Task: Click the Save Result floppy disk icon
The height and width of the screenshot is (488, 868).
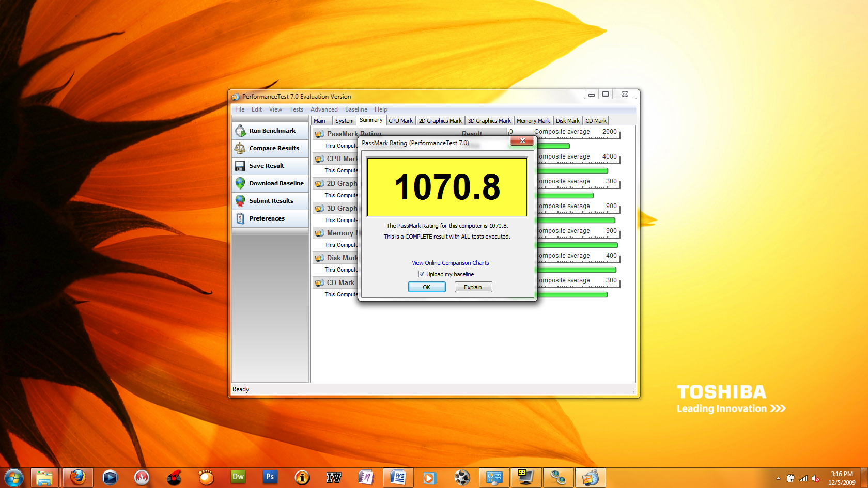Action: pyautogui.click(x=240, y=166)
